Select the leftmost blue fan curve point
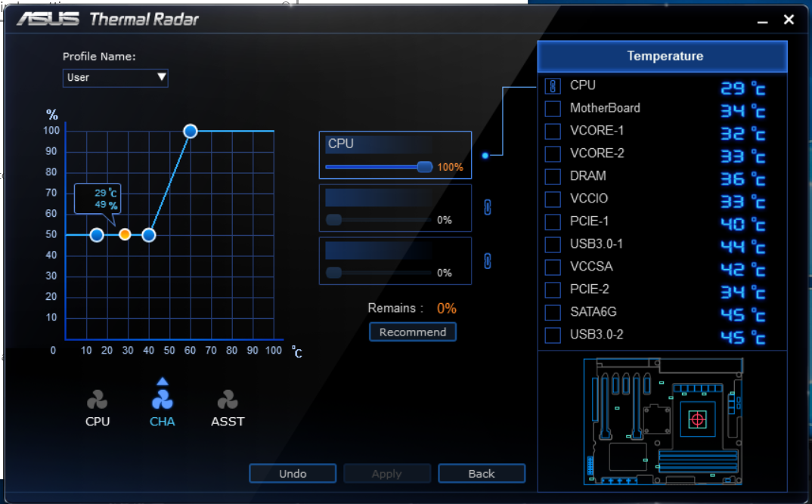 (x=97, y=235)
